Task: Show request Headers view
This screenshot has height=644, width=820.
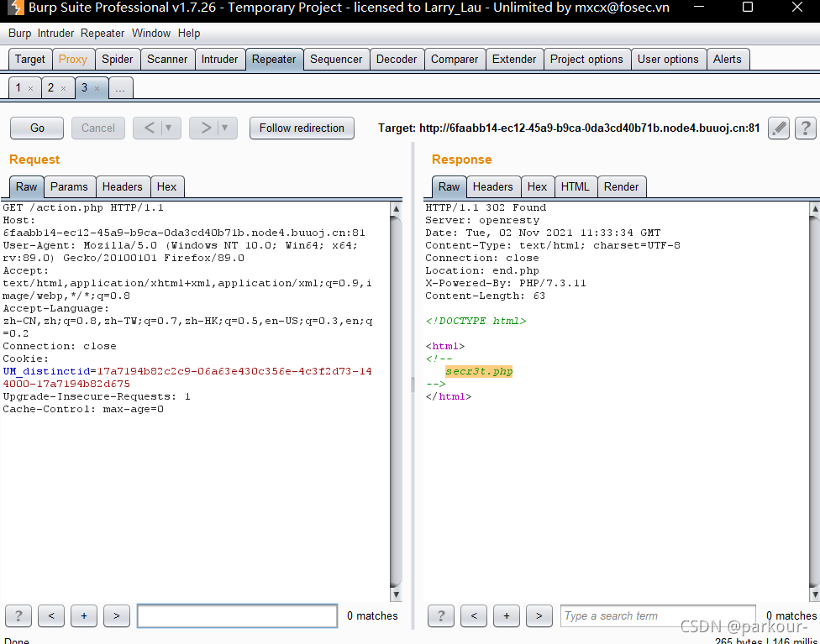Action: pyautogui.click(x=123, y=186)
